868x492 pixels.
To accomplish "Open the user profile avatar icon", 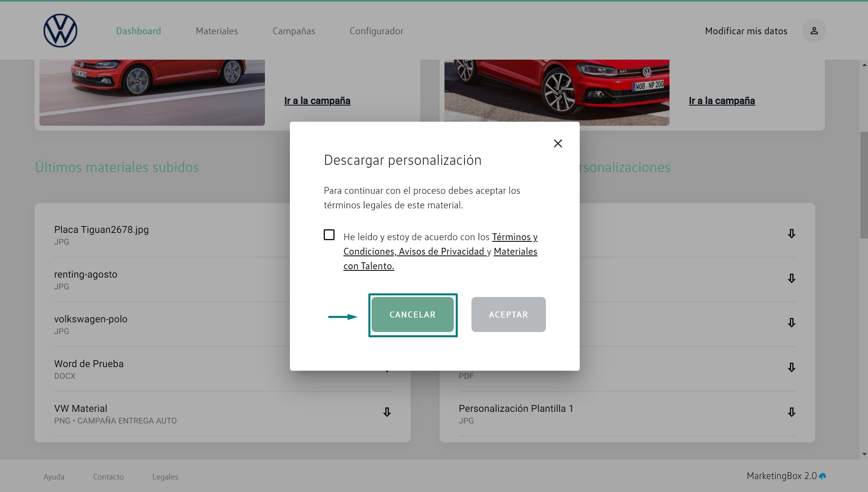I will click(814, 31).
